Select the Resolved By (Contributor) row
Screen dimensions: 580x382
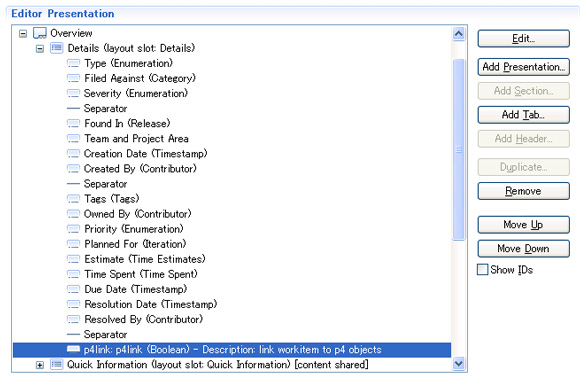pos(144,319)
